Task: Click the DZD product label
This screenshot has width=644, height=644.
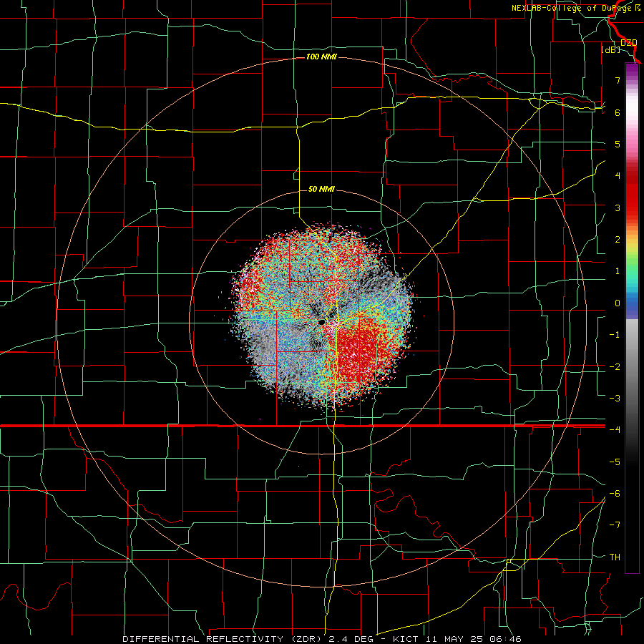Action: click(x=628, y=43)
